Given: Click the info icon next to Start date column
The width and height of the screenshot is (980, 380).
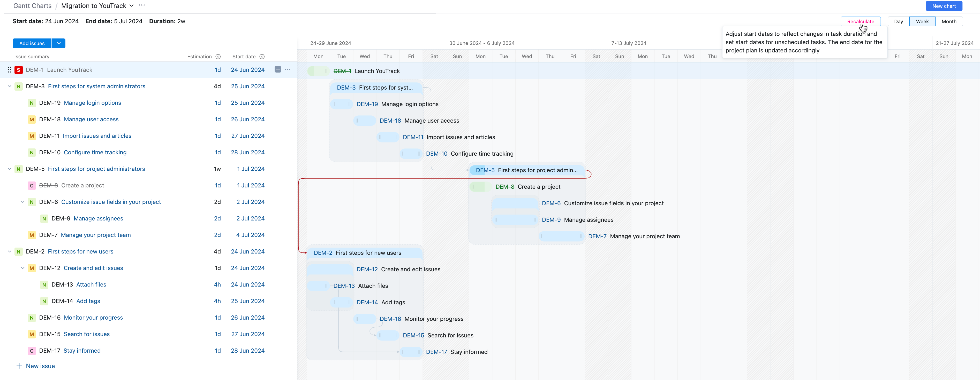Looking at the screenshot, I should (x=262, y=56).
